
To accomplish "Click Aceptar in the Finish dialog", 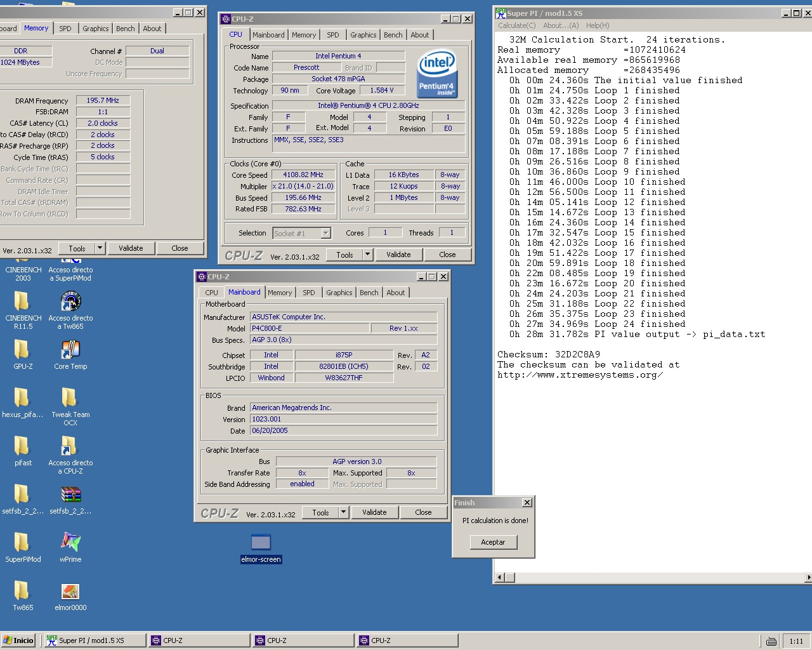I will (493, 542).
